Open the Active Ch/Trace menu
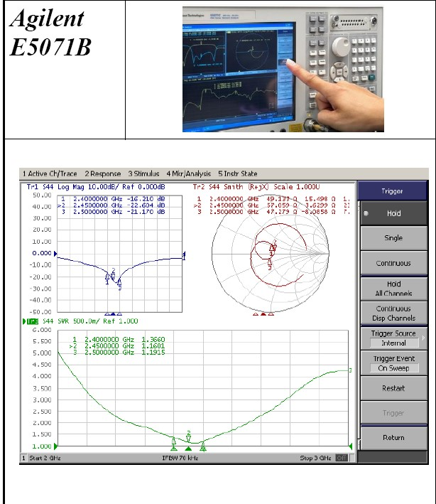 click(x=51, y=173)
